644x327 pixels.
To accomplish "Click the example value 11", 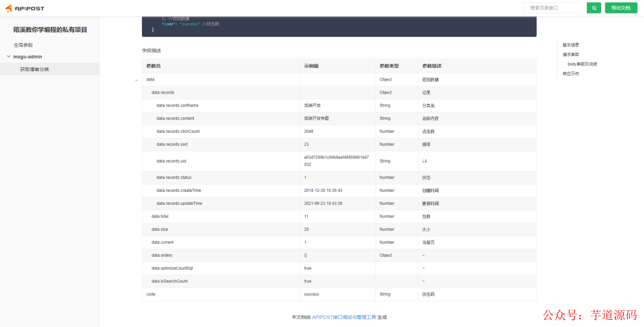I will 306,216.
